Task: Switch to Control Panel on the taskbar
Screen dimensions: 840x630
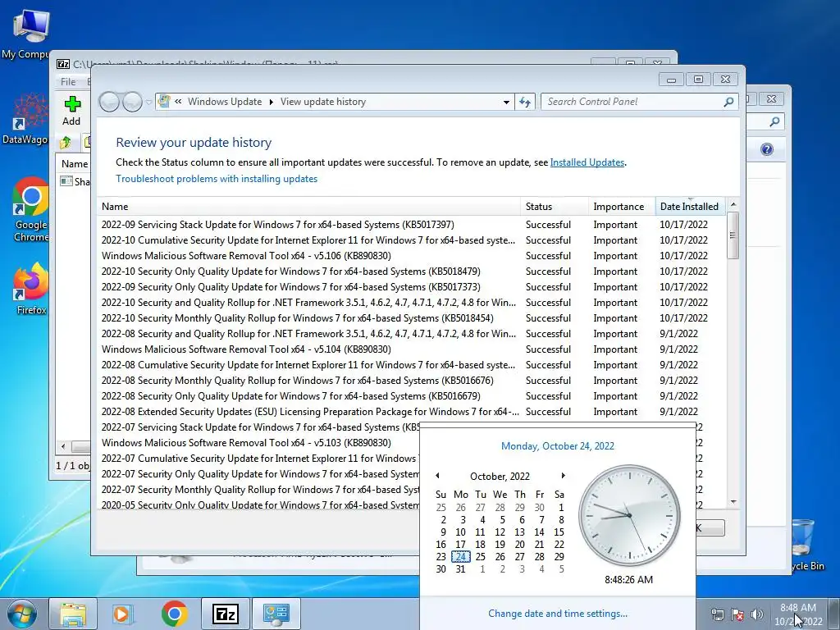Action: 276,614
